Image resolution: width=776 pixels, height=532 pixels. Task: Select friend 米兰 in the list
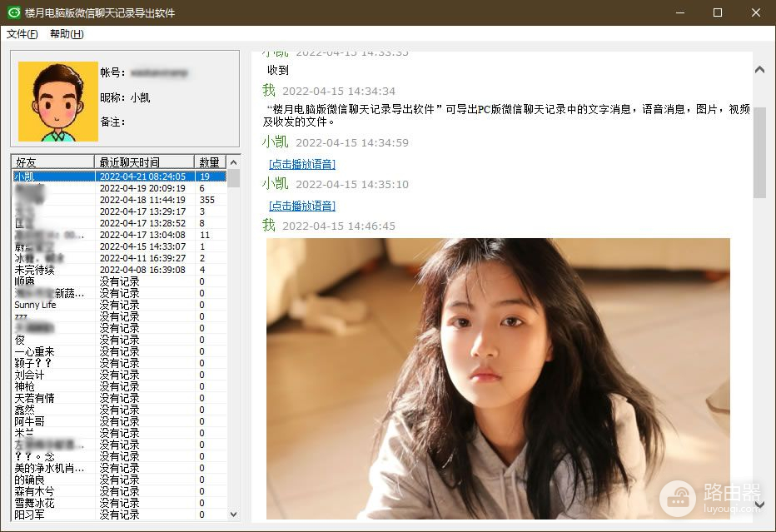pyautogui.click(x=119, y=433)
